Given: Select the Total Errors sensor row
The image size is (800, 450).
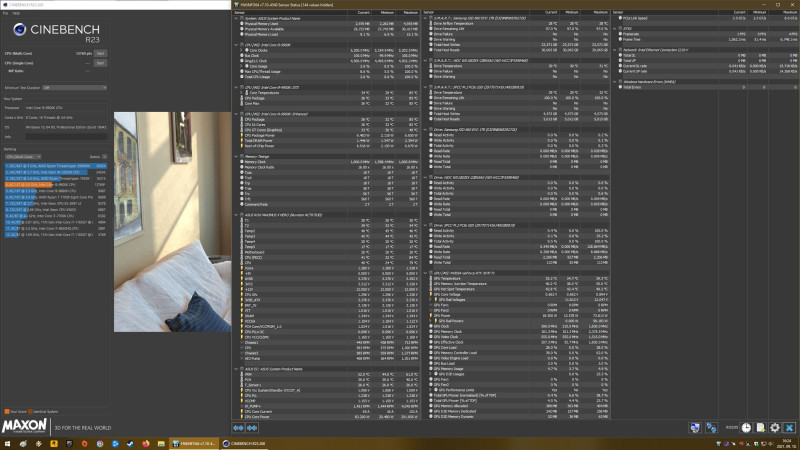Looking at the screenshot, I should [706, 87].
